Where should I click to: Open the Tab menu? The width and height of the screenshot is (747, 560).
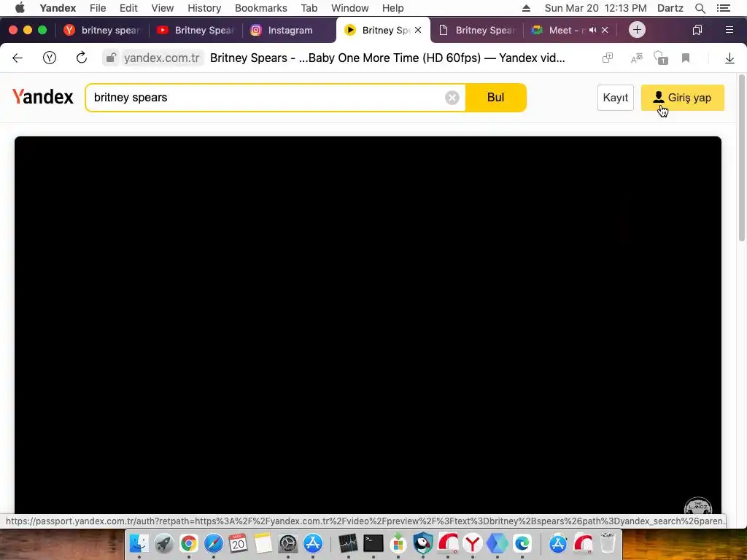[309, 8]
